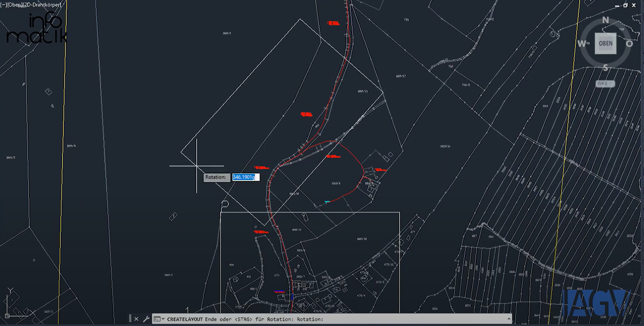
Task: Select the OBEN face of the ViewCube
Action: pyautogui.click(x=606, y=43)
